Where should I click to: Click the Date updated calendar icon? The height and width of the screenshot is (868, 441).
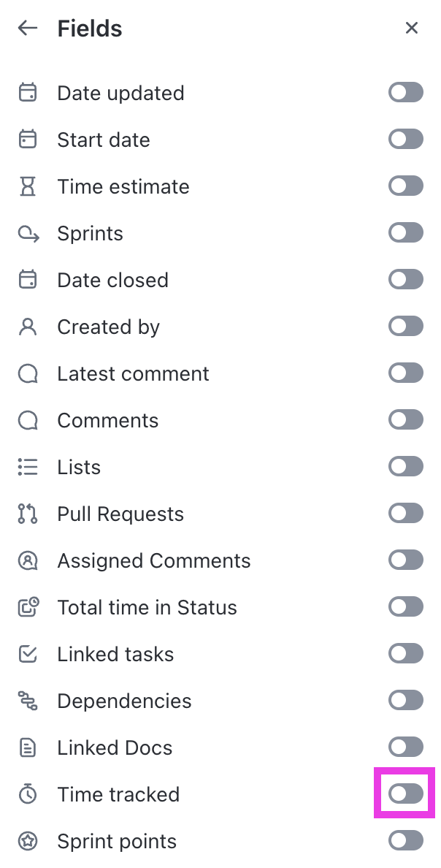tap(28, 93)
